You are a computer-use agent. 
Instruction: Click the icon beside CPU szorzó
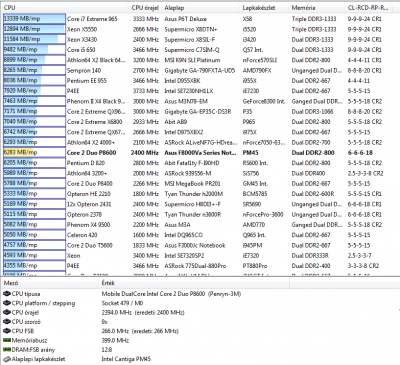click(7, 322)
